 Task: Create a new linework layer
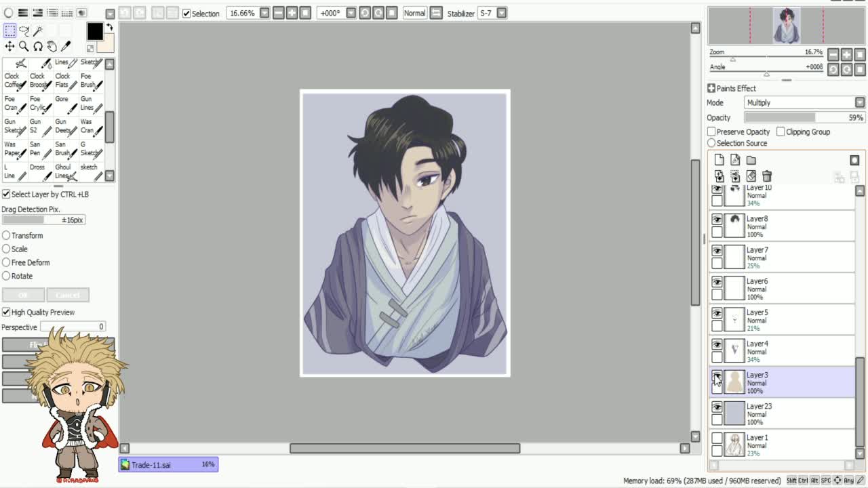(x=735, y=160)
